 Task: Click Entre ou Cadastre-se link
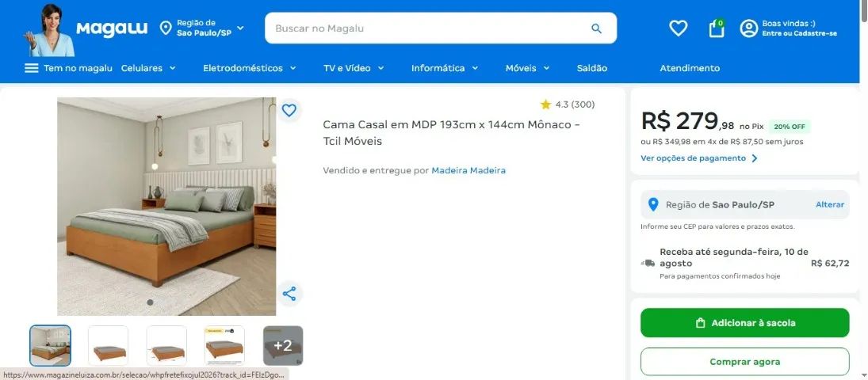click(x=799, y=33)
